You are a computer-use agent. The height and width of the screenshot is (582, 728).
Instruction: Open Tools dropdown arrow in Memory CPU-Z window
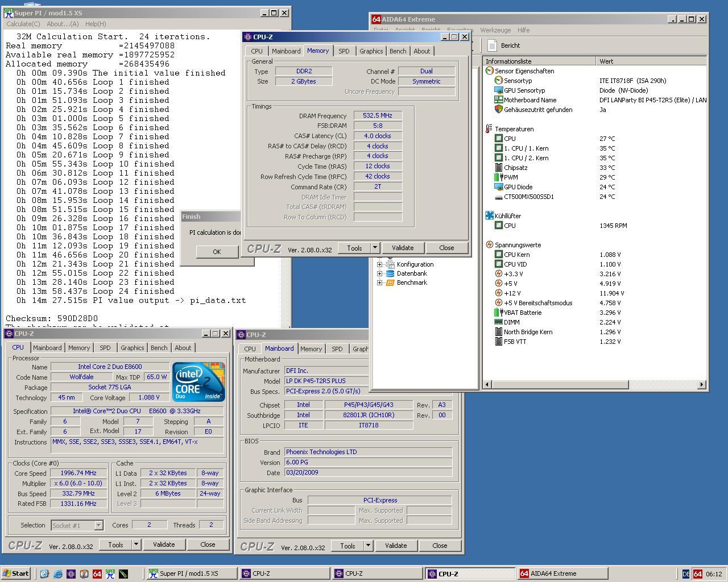click(x=375, y=248)
